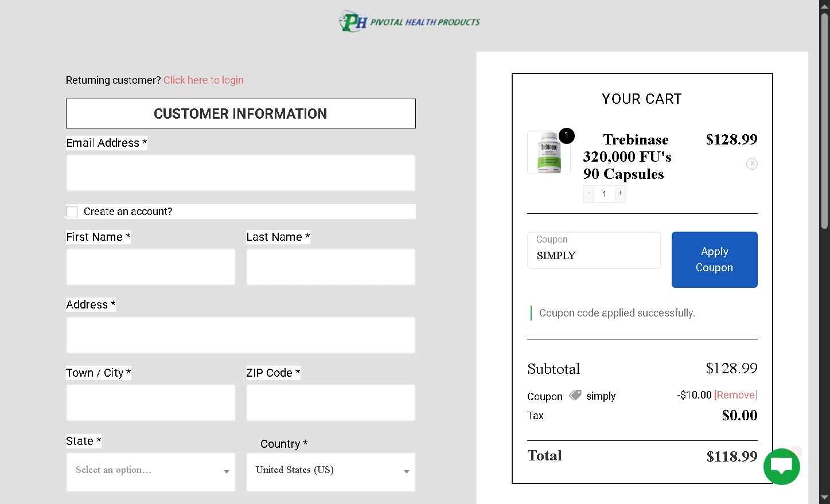
Task: Focus the Email Address field
Action: click(x=241, y=173)
